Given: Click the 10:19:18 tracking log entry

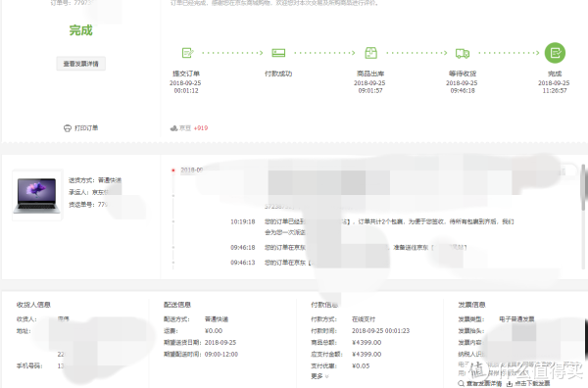Looking at the screenshot, I should (x=372, y=227).
